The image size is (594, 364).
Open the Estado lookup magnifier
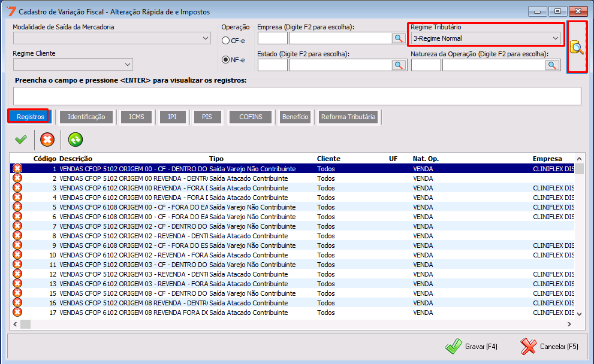399,65
